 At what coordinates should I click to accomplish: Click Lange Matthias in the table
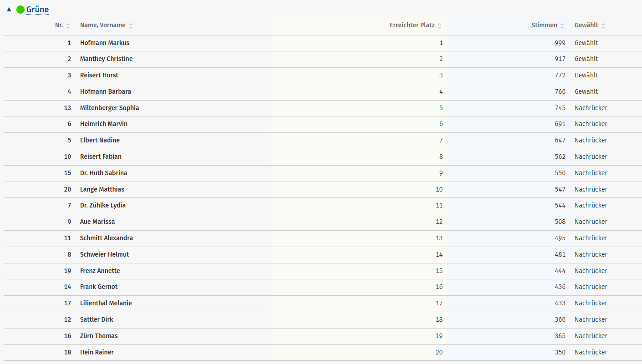[x=102, y=189]
